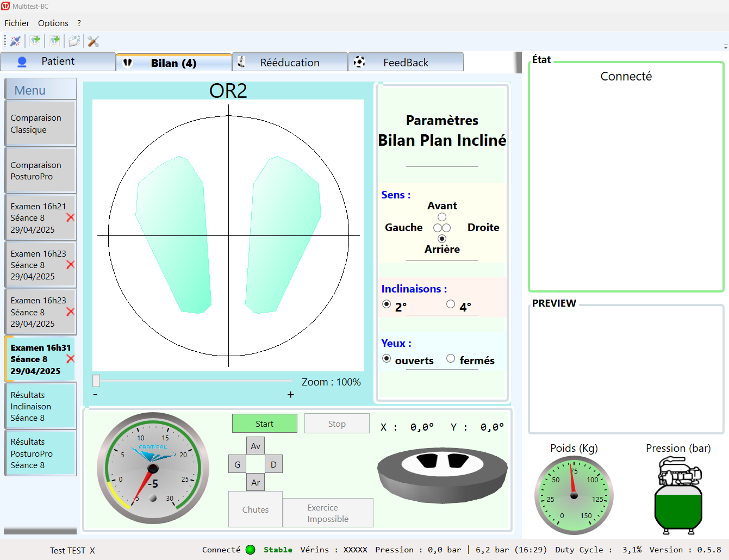Click the Ar direction button
The width and height of the screenshot is (729, 560).
[x=256, y=482]
